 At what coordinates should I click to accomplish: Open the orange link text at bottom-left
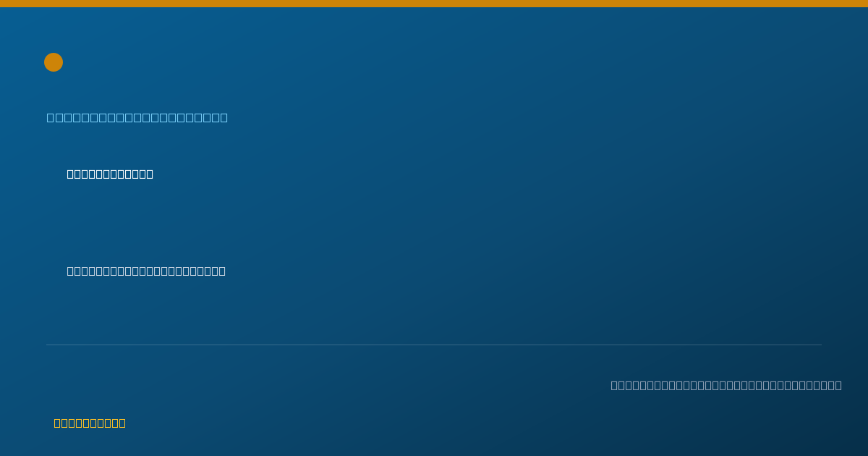click(x=90, y=423)
